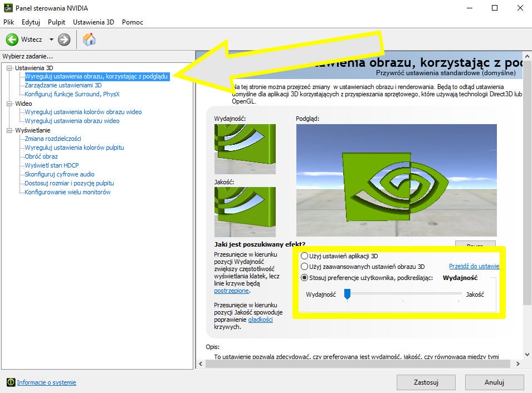This screenshot has width=532, height=393.
Task: Open the back history dropdown arrow
Action: click(51, 40)
